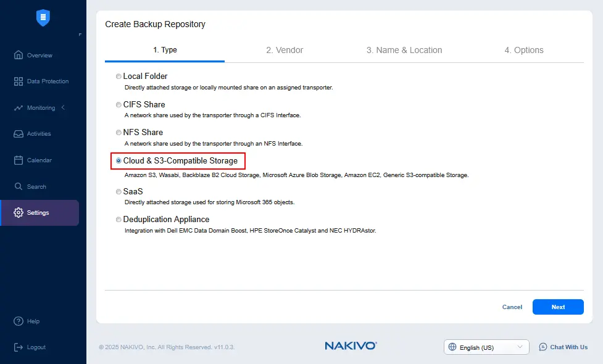Open Chat With Us support

pos(563,347)
